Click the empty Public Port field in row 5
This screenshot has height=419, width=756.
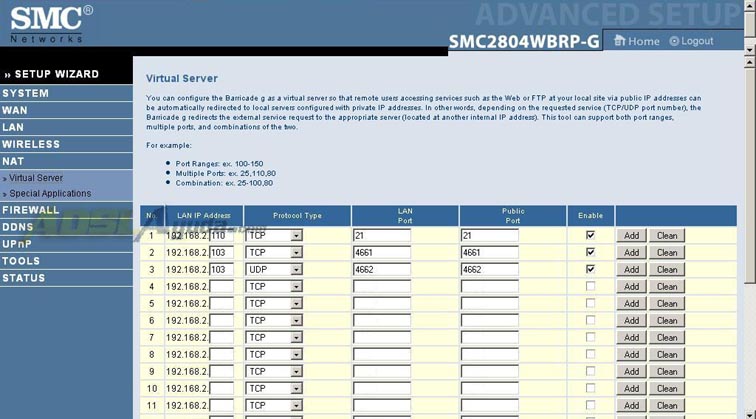tap(490, 303)
